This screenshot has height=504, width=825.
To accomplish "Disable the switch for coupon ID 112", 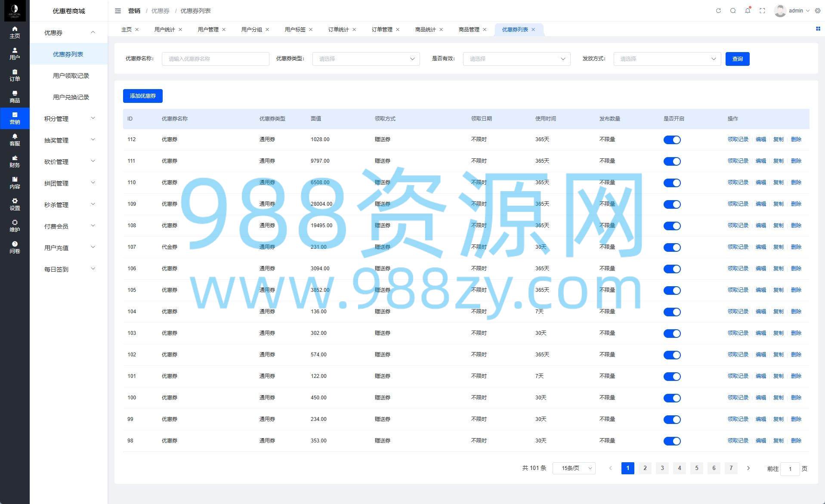I will click(x=672, y=140).
